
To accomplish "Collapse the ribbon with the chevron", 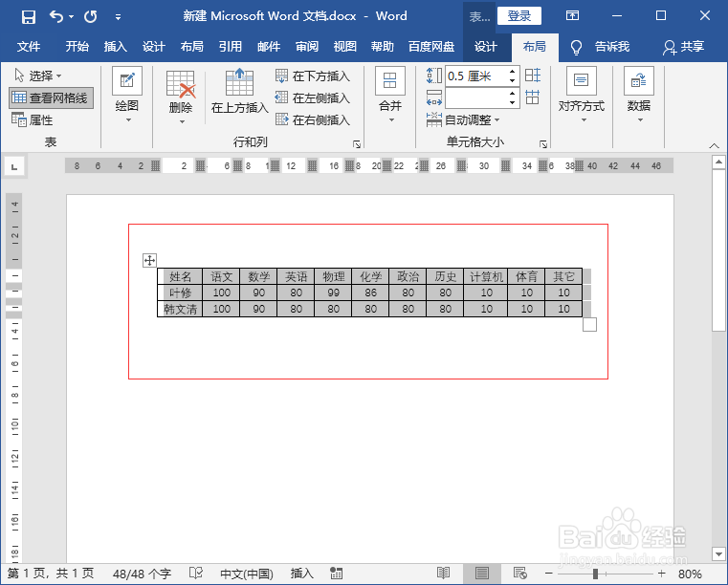I will 714,145.
